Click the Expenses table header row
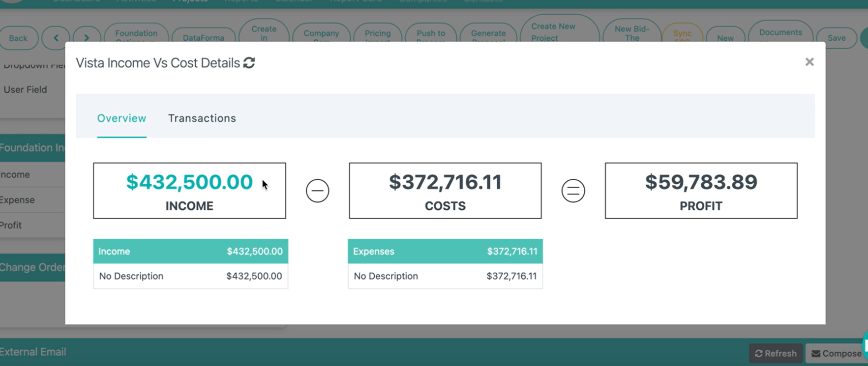868x366 pixels. click(445, 252)
